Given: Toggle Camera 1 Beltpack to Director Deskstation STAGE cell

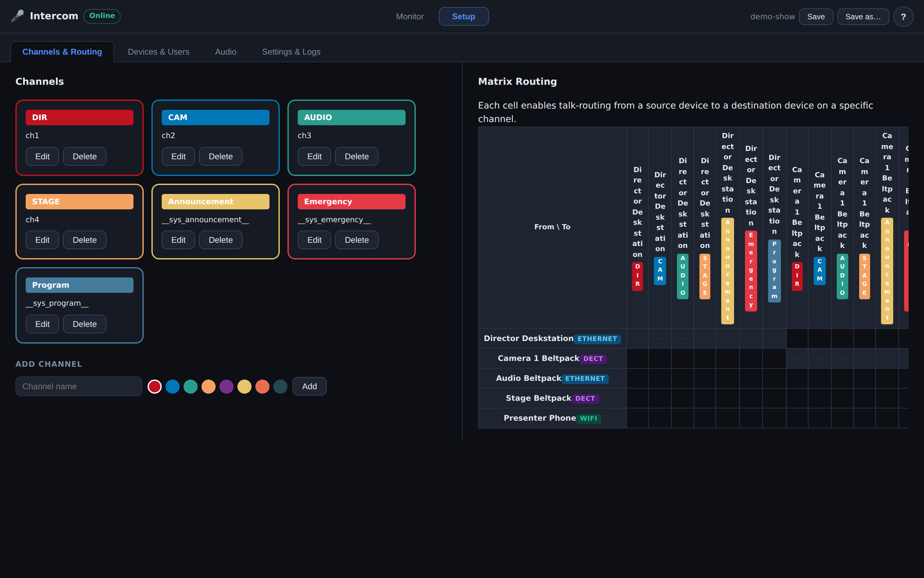Looking at the screenshot, I should click(705, 359).
